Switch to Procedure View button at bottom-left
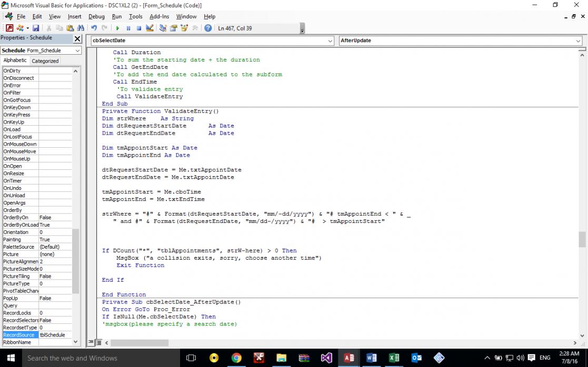This screenshot has width=588, height=367. click(90, 343)
